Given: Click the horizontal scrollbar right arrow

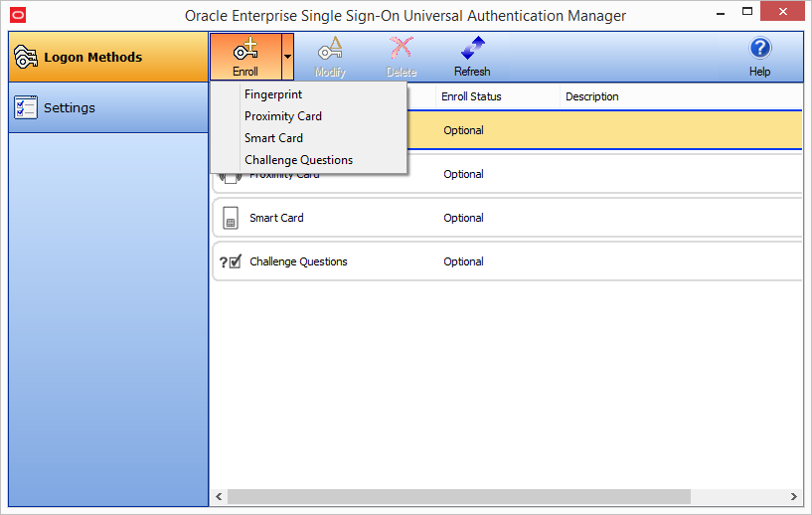Looking at the screenshot, I should (794, 496).
